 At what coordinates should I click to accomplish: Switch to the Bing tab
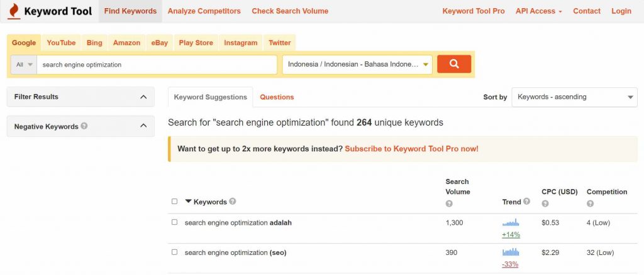94,43
